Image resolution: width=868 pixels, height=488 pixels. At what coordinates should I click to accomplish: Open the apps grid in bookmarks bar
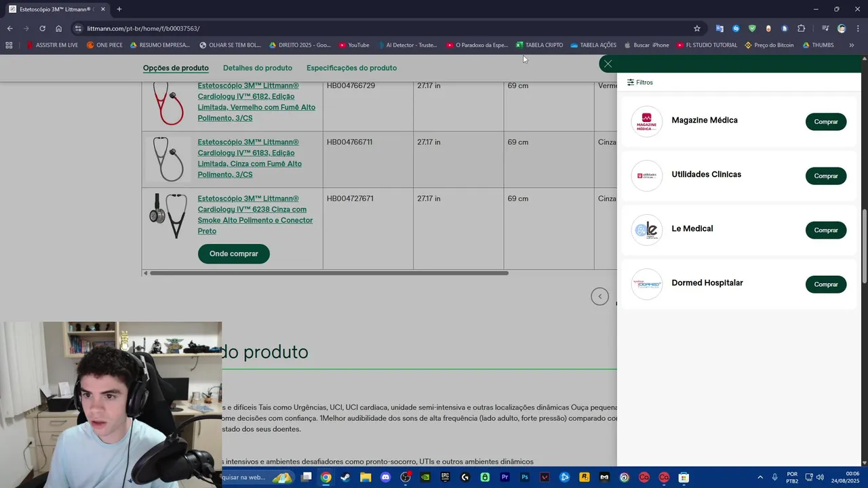[9, 45]
